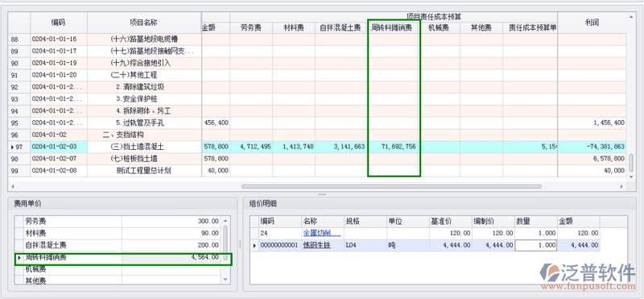Click the horizontal scrollbar's left arrow

click(x=13, y=186)
